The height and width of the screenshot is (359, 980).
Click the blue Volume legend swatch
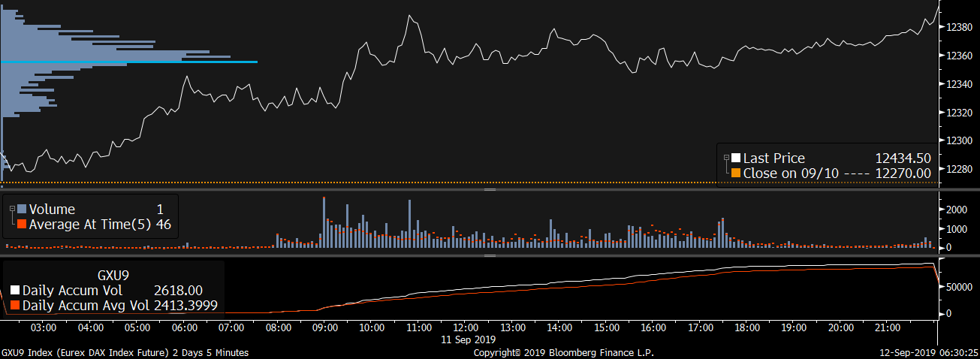pos(22,210)
